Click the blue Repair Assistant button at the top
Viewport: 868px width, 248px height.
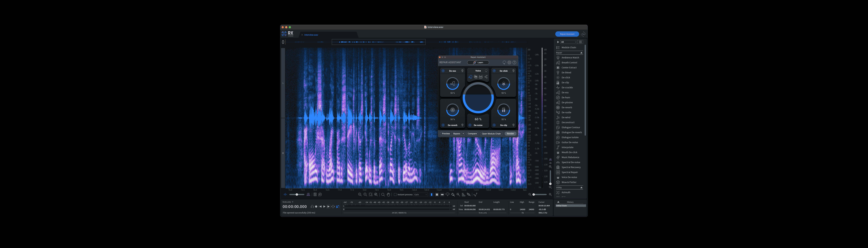567,34
